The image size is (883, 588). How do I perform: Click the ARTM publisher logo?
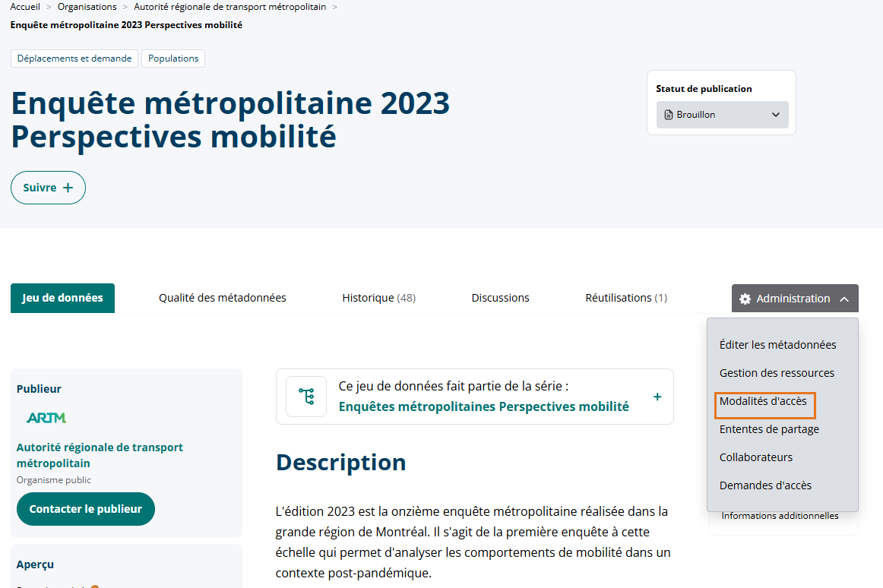[46, 418]
